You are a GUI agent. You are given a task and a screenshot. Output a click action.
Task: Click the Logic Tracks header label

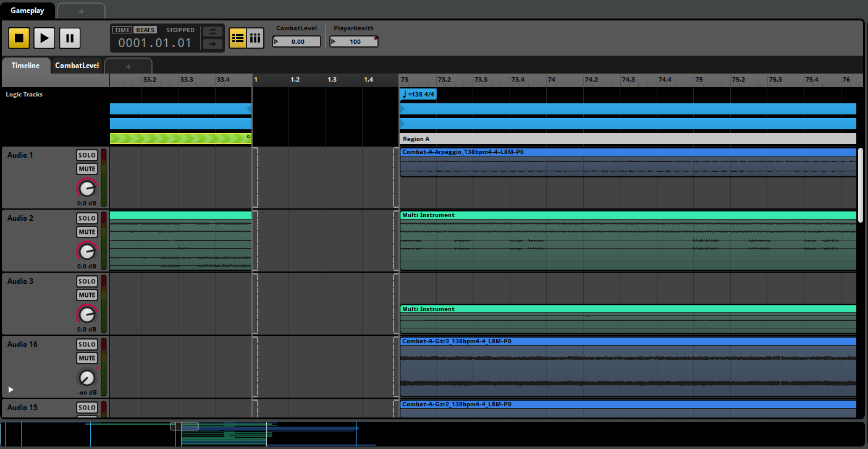[24, 95]
